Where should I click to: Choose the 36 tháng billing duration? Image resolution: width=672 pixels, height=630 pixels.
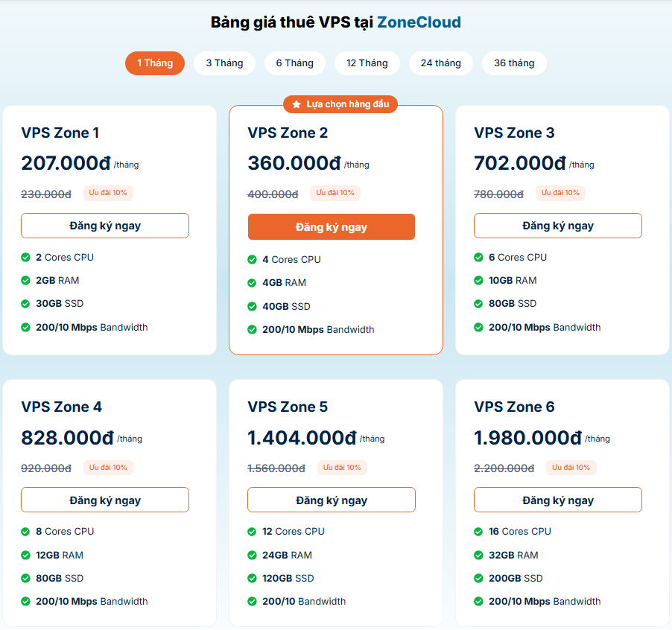click(x=513, y=63)
